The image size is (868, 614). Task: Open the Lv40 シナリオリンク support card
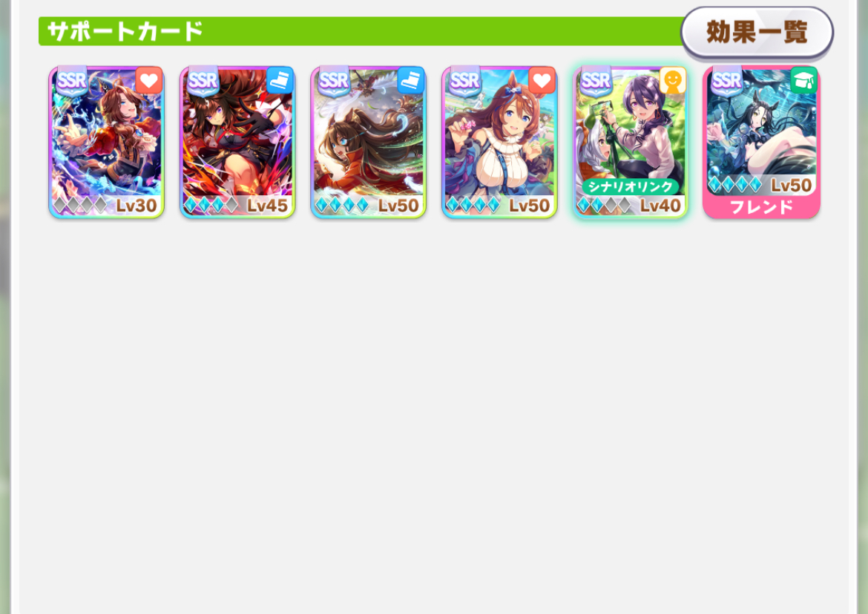tap(630, 143)
